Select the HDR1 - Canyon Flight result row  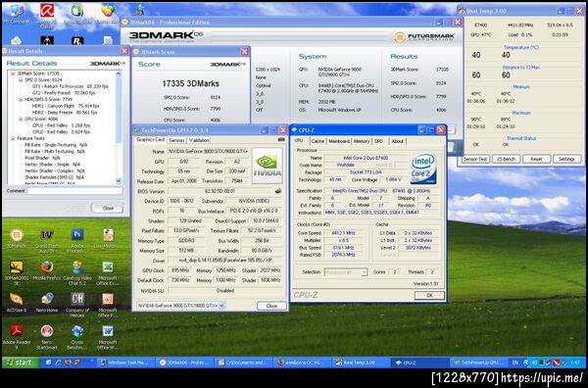point(66,106)
